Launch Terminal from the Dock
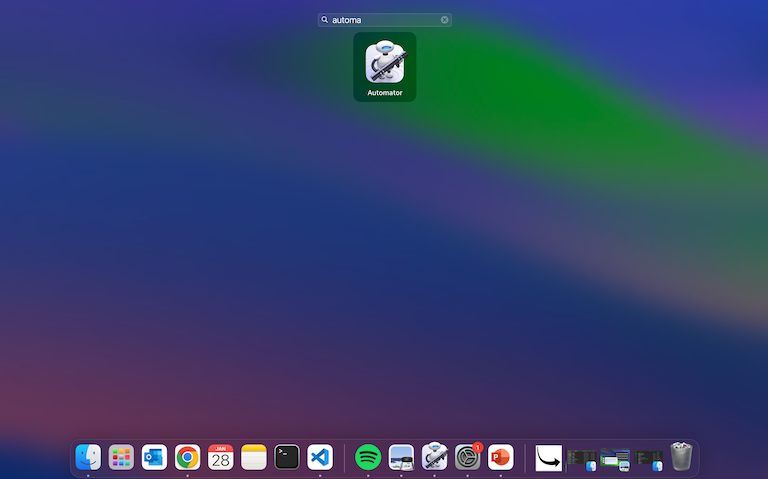The height and width of the screenshot is (479, 768). [287, 457]
